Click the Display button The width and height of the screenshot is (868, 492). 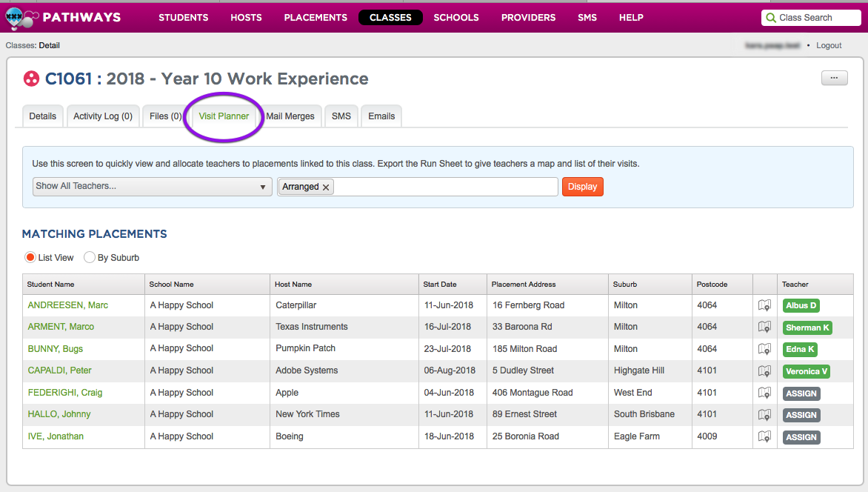(x=582, y=187)
